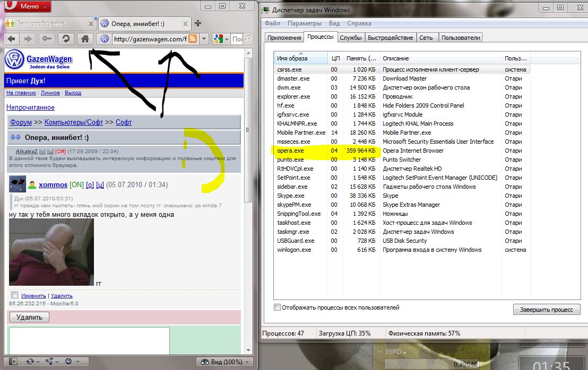The image size is (588, 370).
Task: Open the Opera password wand key icon
Action: [47, 39]
